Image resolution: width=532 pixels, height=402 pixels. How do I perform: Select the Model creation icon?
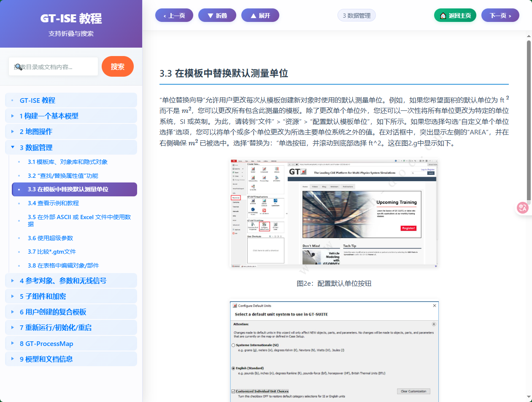pyautogui.click(x=253, y=169)
